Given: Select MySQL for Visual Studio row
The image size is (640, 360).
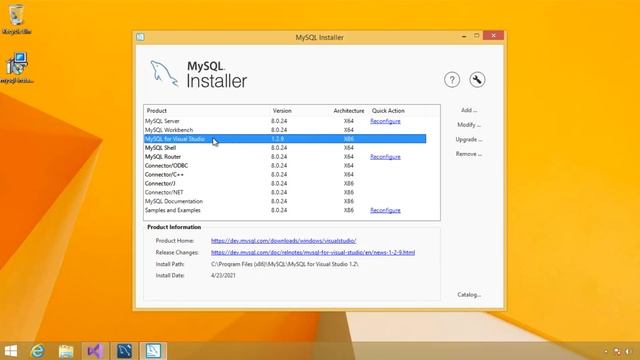Looking at the screenshot, I should tap(285, 139).
